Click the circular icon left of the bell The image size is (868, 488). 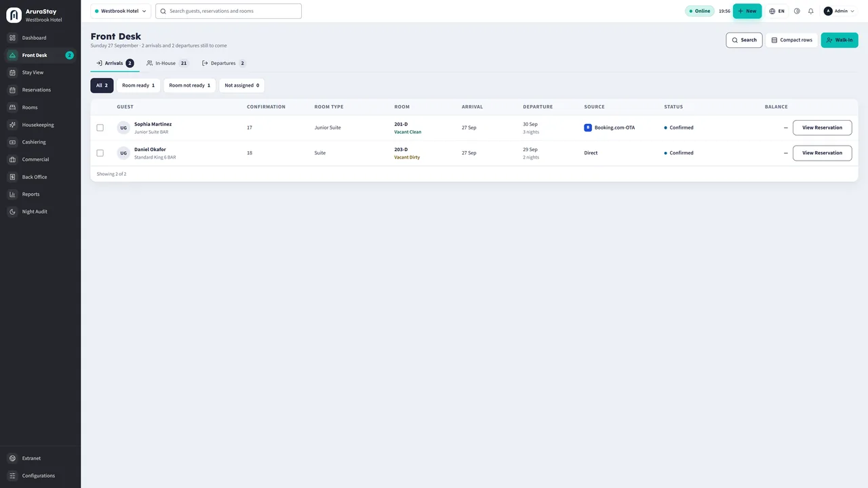797,11
